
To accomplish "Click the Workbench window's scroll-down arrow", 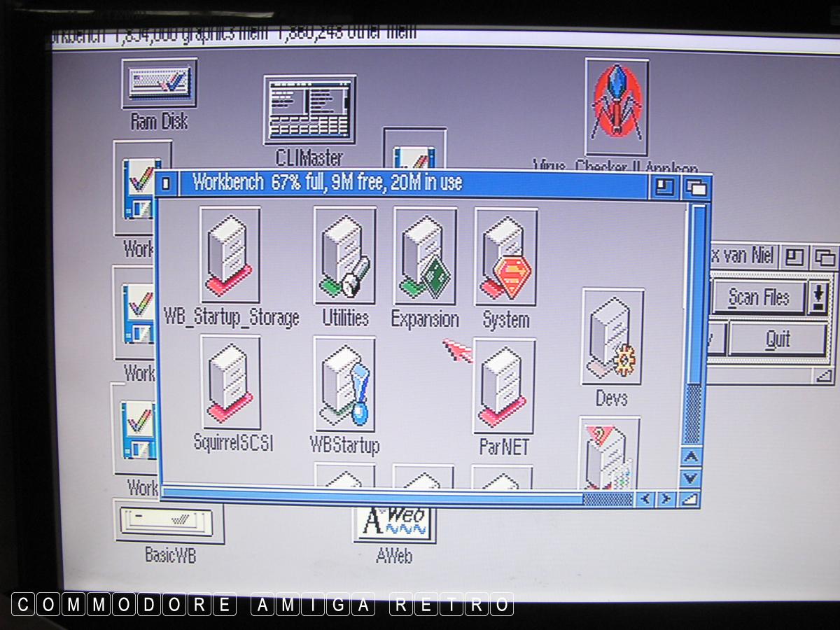I will point(690,478).
